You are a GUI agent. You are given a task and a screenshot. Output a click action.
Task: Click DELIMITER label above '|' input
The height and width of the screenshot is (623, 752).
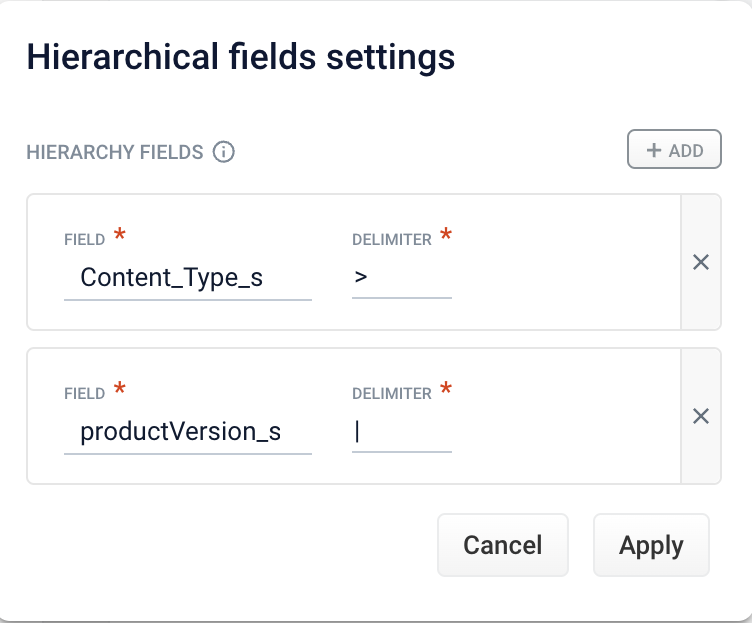(x=391, y=394)
